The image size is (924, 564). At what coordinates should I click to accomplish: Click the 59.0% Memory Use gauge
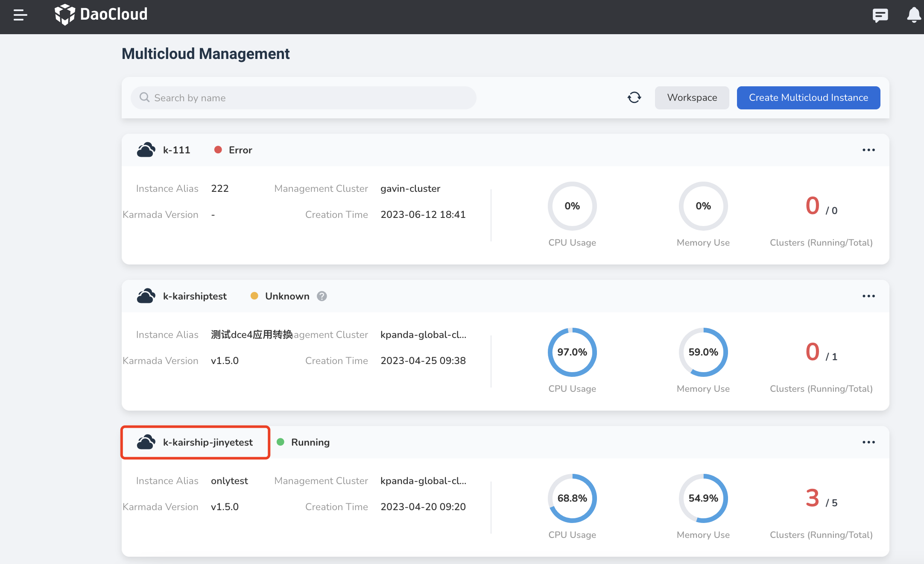[x=703, y=352]
